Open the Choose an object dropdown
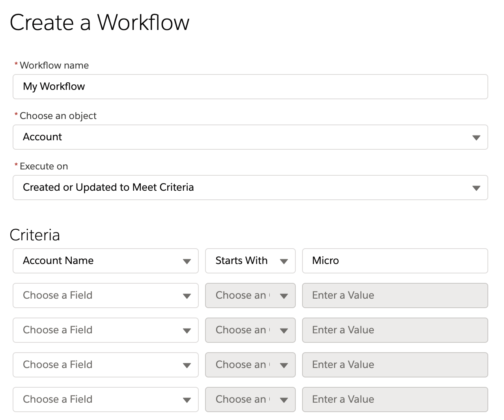This screenshot has height=420, width=504. [x=250, y=137]
